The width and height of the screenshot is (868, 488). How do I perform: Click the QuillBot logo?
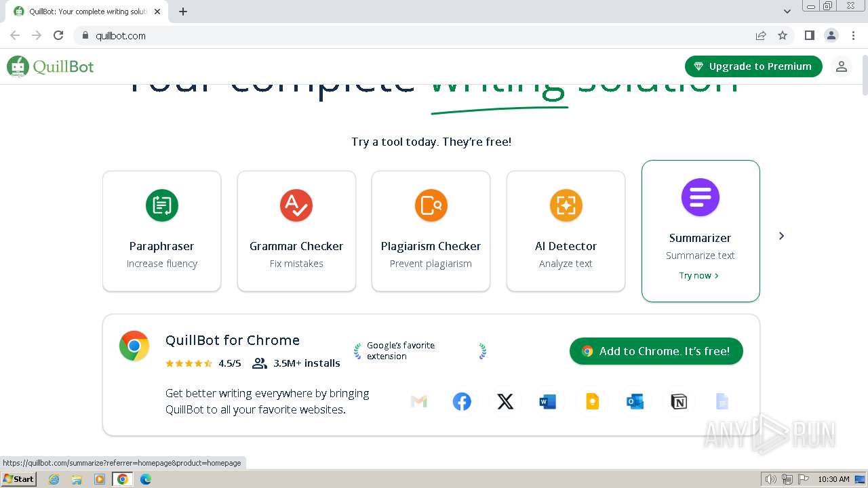51,66
